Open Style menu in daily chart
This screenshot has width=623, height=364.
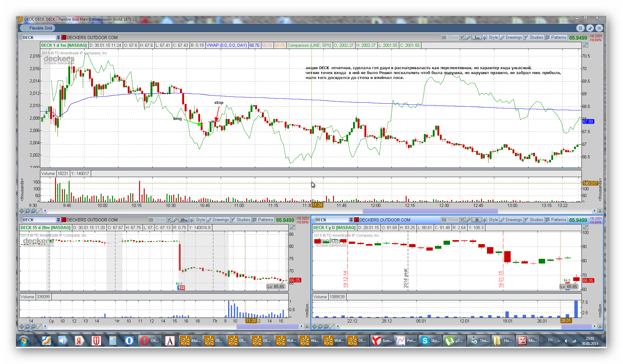point(491,220)
